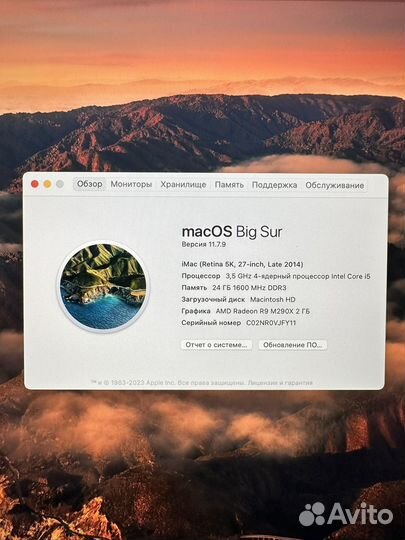Select the Хранилище tab
The height and width of the screenshot is (540, 405).
[183, 185]
